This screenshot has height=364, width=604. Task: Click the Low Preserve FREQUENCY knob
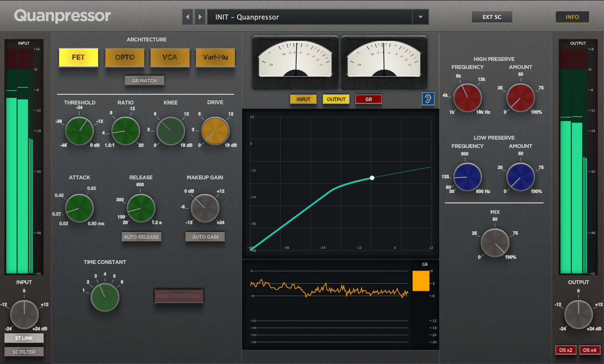467,177
